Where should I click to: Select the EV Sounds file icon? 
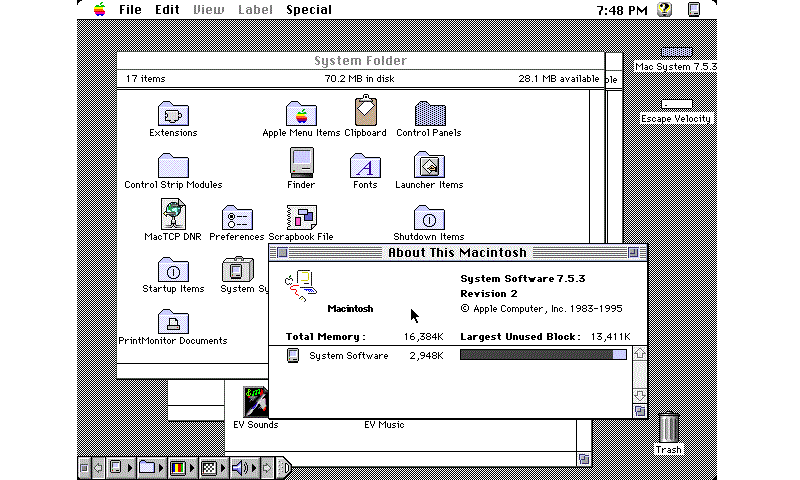(255, 402)
